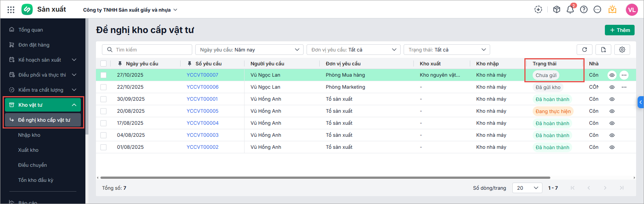Open Xuất kho submenu item
Image resolution: width=644 pixels, height=204 pixels.
pos(28,150)
